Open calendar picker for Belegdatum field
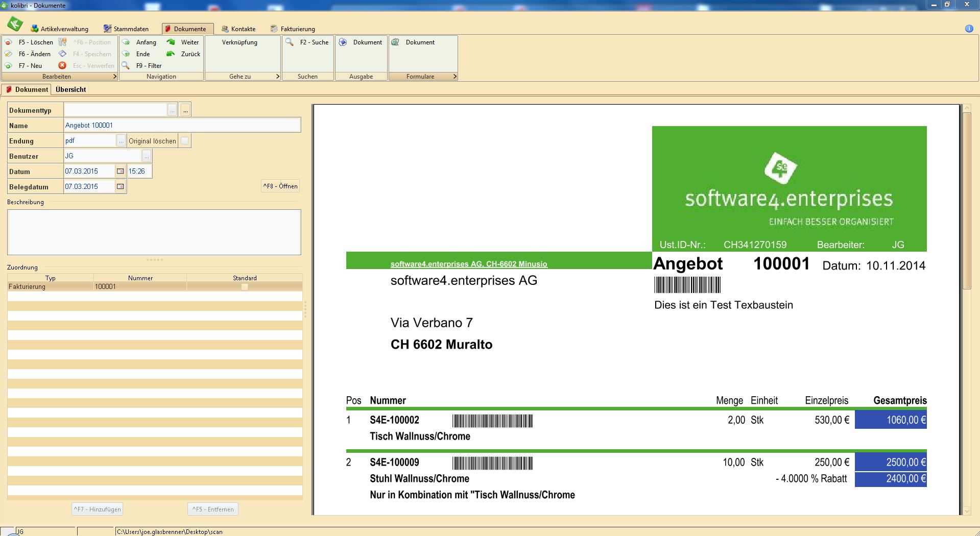The image size is (980, 536). [x=121, y=186]
